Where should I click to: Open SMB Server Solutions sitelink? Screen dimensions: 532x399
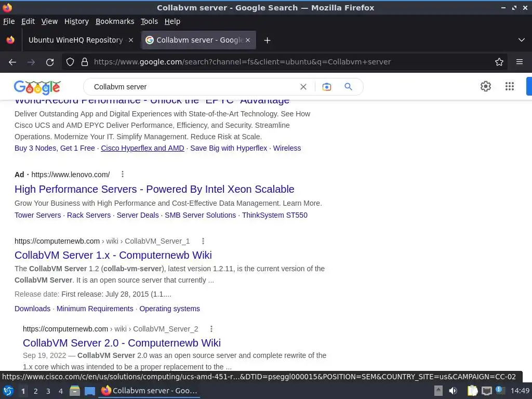(200, 215)
